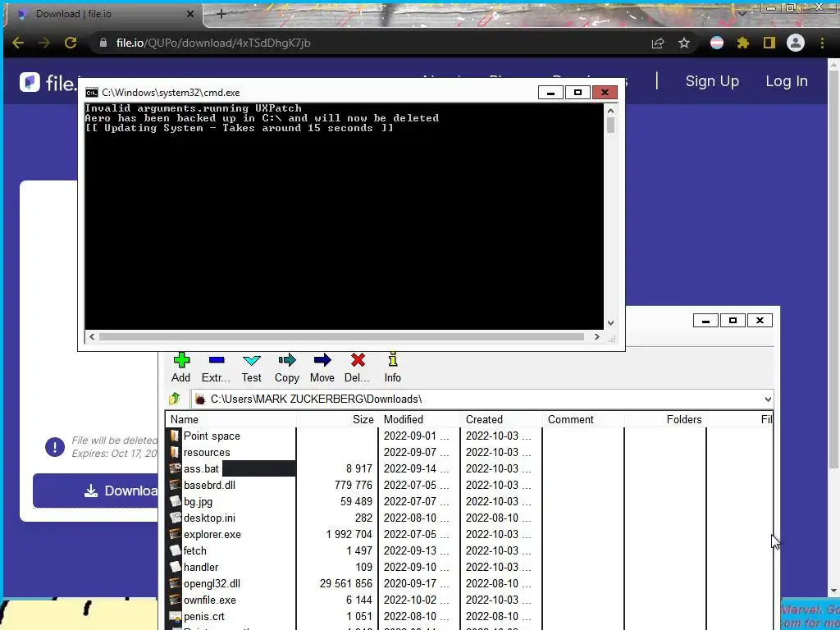
Task: Select the resources folder
Action: pyautogui.click(x=207, y=453)
